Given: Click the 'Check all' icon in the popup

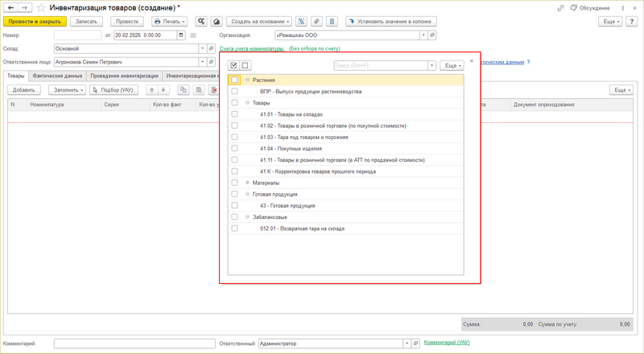Looking at the screenshot, I should tap(234, 65).
